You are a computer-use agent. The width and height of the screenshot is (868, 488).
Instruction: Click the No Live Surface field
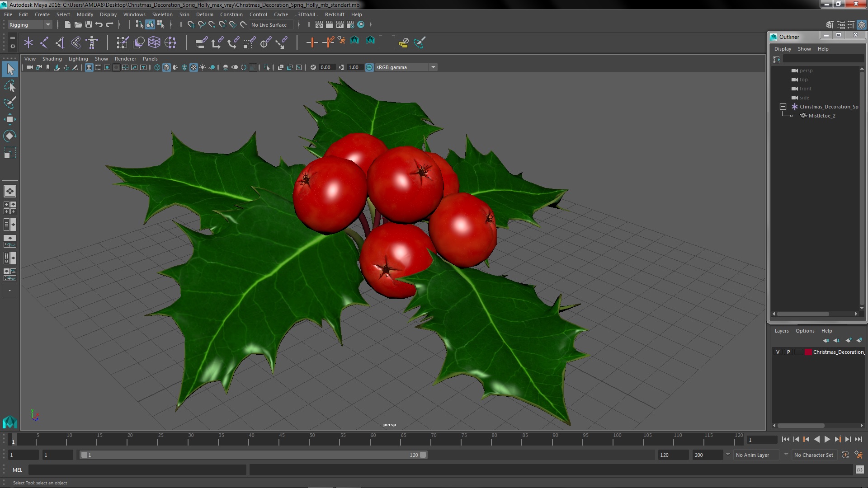[x=271, y=25]
